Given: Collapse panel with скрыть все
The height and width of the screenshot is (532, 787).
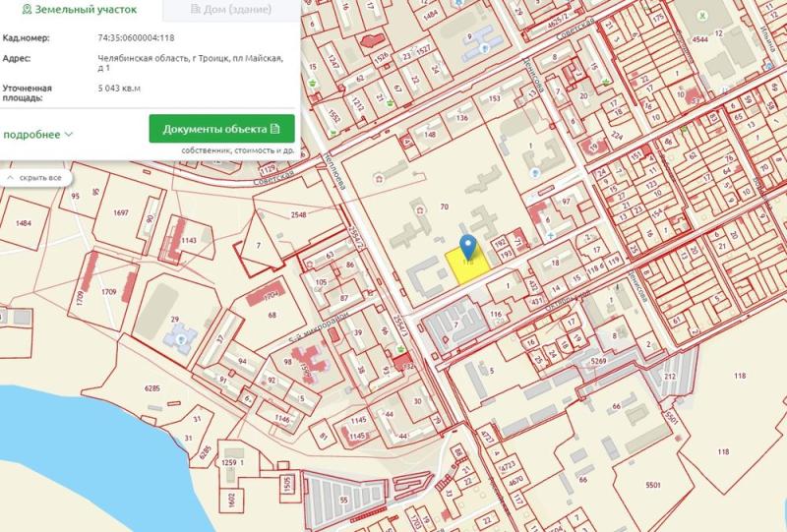Looking at the screenshot, I should click(x=35, y=178).
